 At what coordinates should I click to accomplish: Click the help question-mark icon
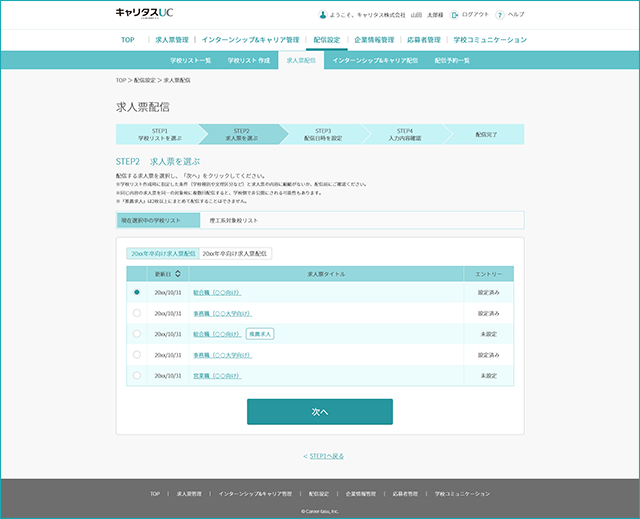[500, 15]
